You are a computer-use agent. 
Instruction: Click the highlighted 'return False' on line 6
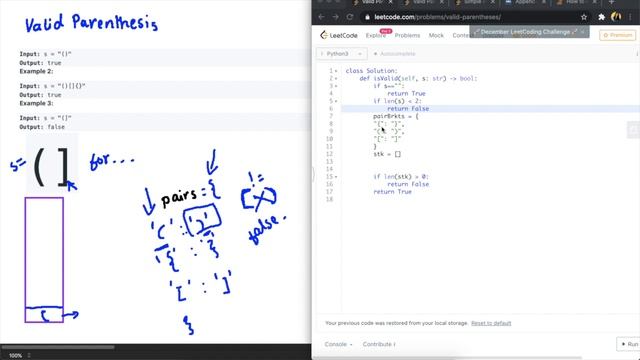tap(408, 109)
